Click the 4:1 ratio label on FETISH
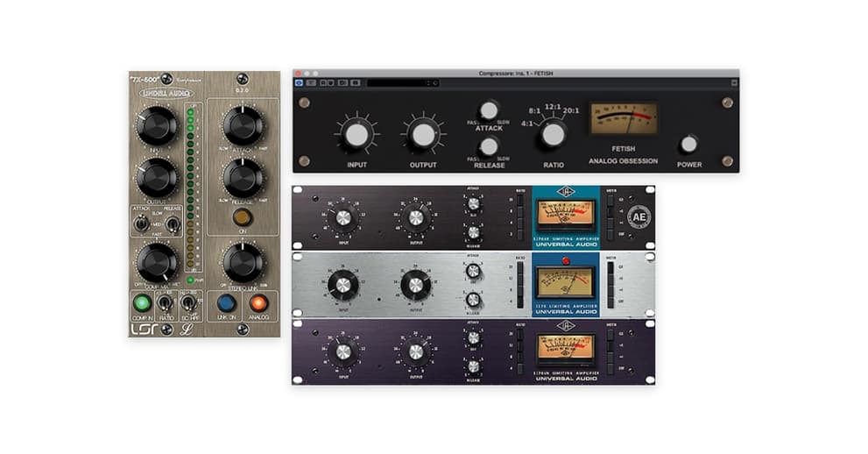868x454 pixels. click(x=527, y=124)
